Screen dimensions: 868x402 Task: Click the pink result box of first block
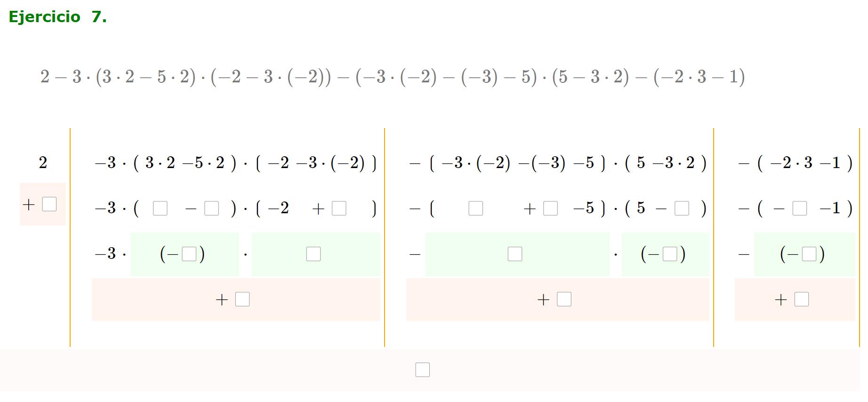242,299
